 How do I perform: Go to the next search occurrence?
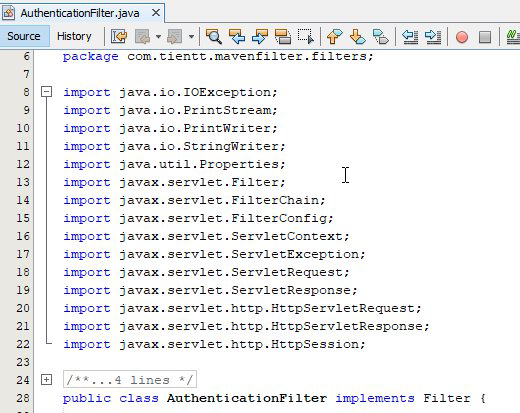click(x=260, y=36)
